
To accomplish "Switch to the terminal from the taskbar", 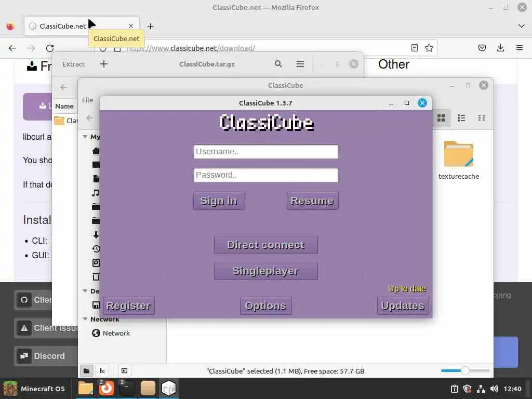I will point(127,388).
